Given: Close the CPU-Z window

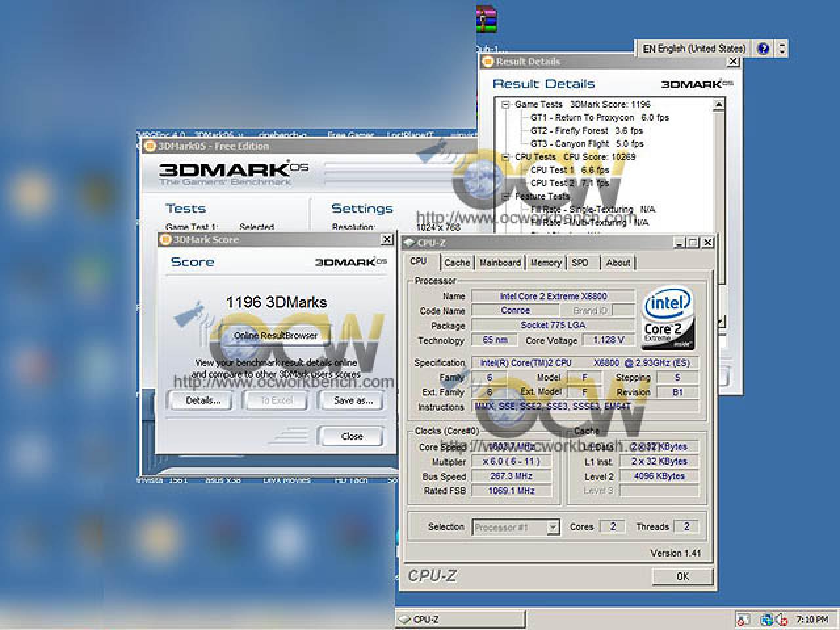Looking at the screenshot, I should click(707, 243).
